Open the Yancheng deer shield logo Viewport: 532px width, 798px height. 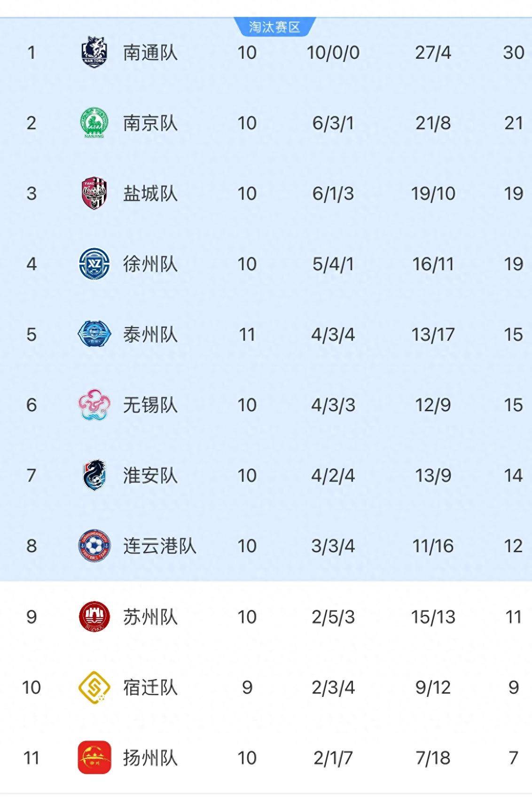94,193
